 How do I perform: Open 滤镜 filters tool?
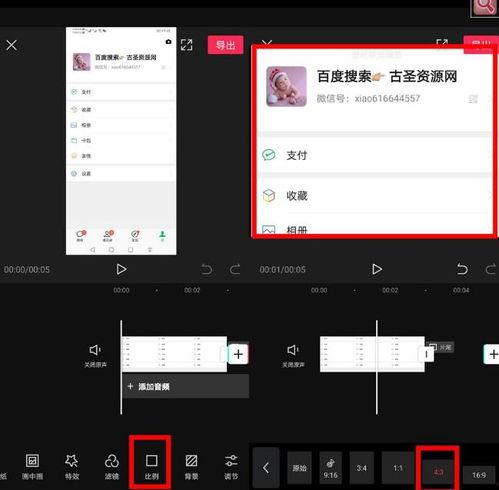point(112,467)
